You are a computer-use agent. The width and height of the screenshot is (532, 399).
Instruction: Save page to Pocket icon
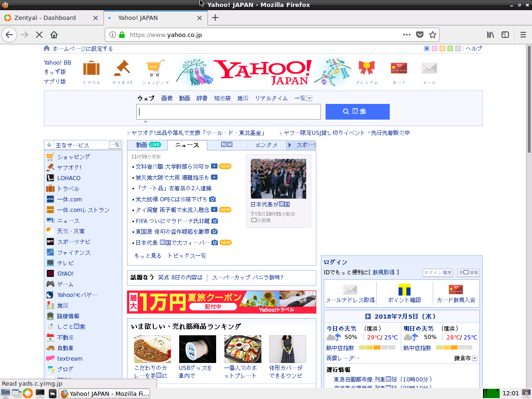pyautogui.click(x=420, y=35)
